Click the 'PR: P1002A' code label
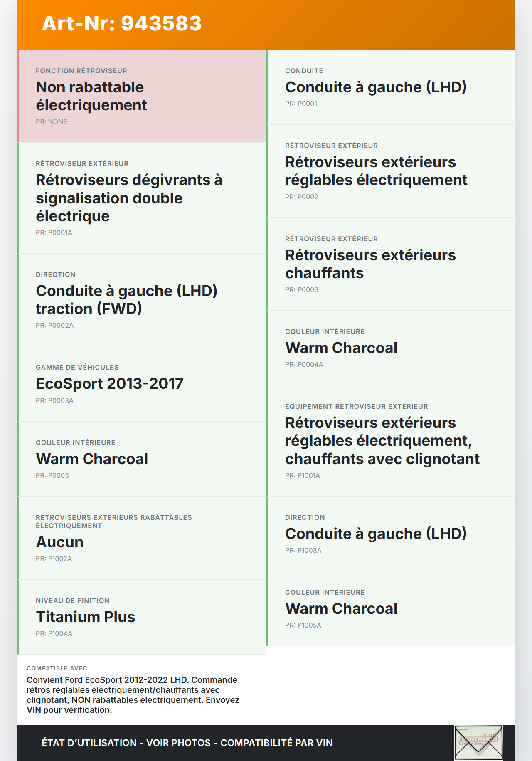 54,558
